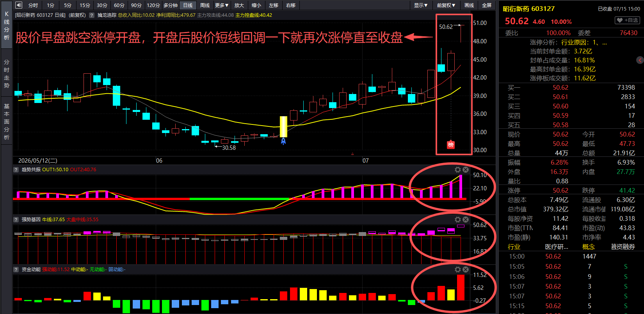Click the 买四 price 50.59
Screen dimensions: 644x314
click(560, 115)
